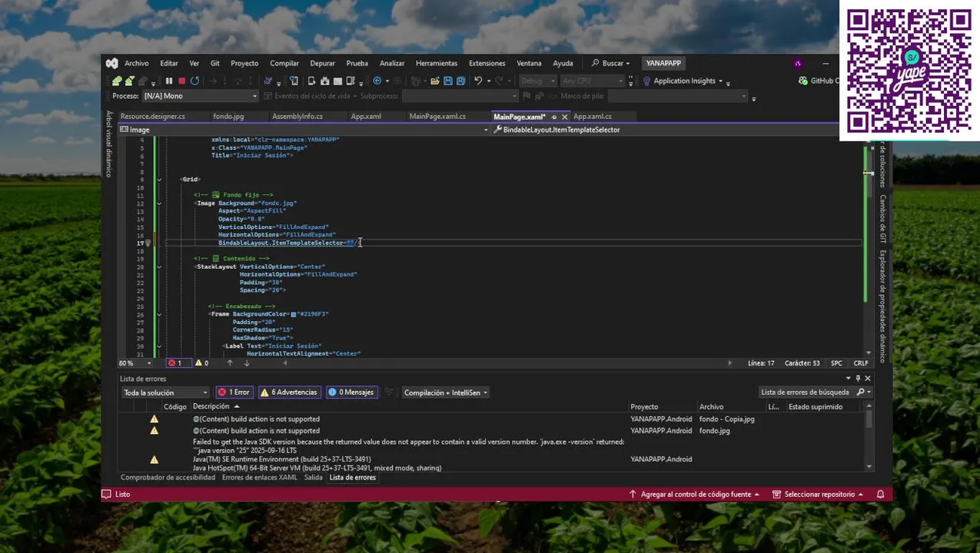Click Seleccionar repositorio in the status bar

click(818, 495)
